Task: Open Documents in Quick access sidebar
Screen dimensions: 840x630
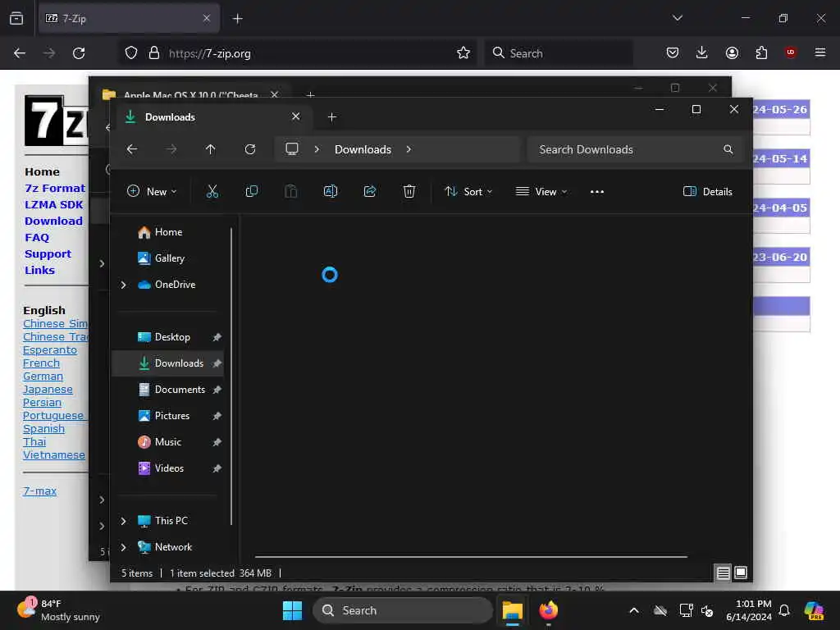Action: [180, 390]
